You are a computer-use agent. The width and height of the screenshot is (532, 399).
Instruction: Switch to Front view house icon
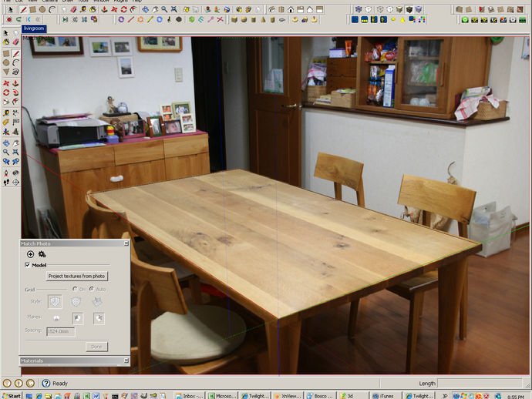click(291, 9)
